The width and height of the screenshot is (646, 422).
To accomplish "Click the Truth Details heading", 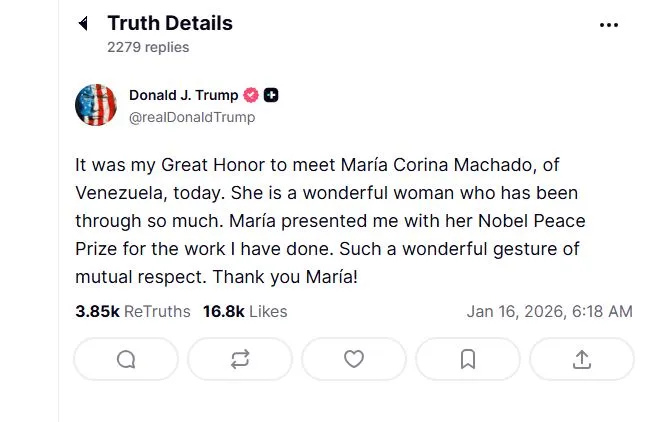I will pyautogui.click(x=170, y=23).
